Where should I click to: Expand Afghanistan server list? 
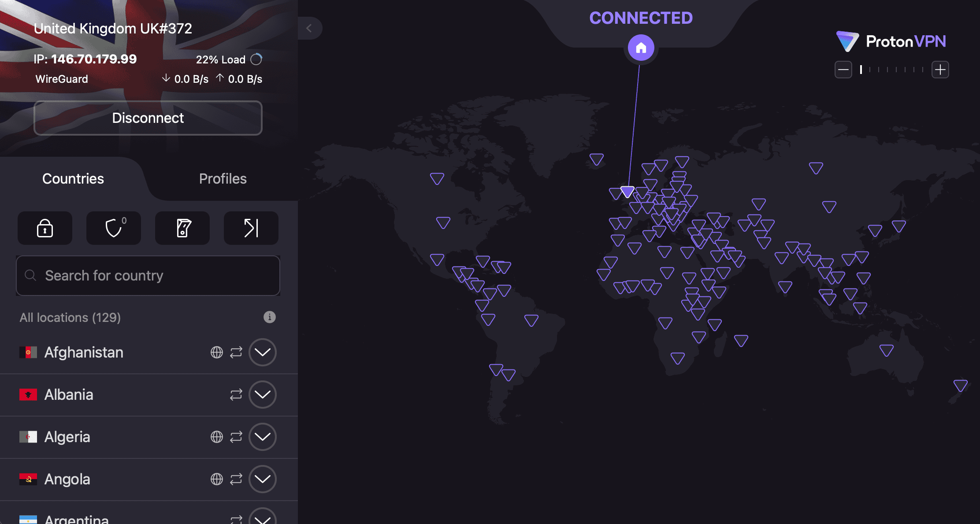(263, 352)
